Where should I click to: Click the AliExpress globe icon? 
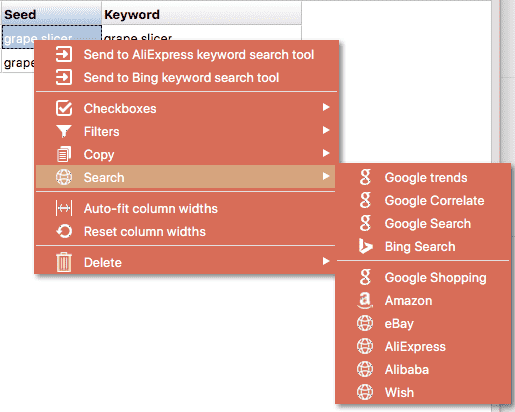point(365,346)
